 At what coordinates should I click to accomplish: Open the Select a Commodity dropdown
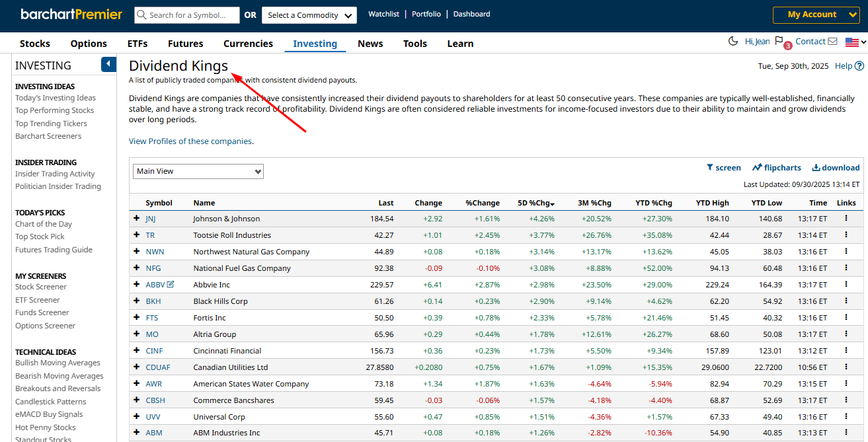point(309,15)
